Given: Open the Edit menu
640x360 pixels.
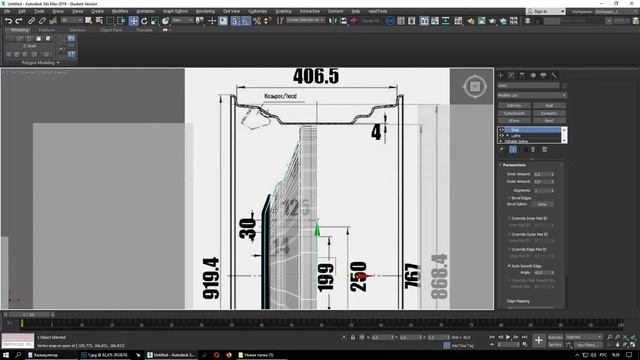Looking at the screenshot, I should tap(22, 11).
